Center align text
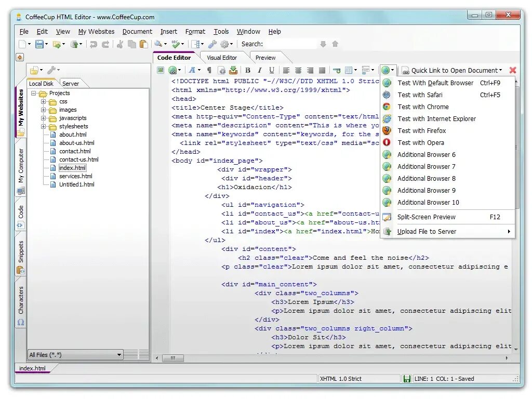532x399 pixels. pos(298,70)
